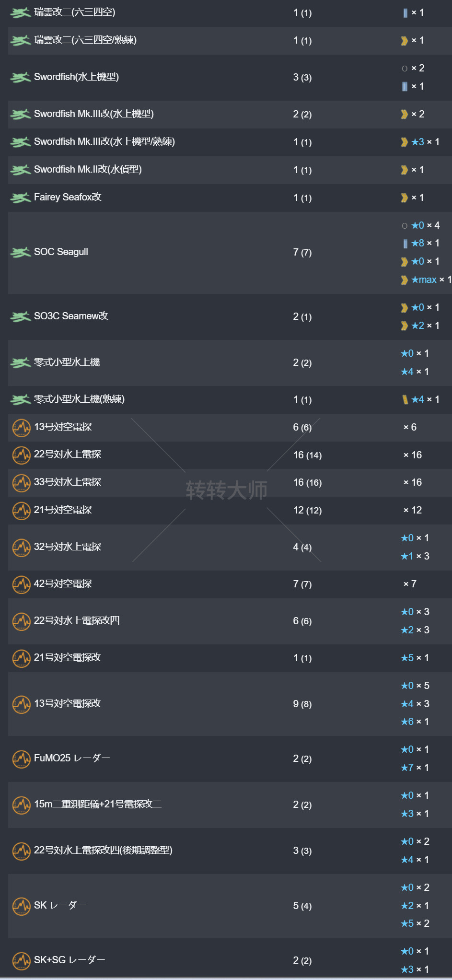The image size is (452, 980).
Task: Click the radar icon next to SK+SG レーダー
Action: point(21,960)
